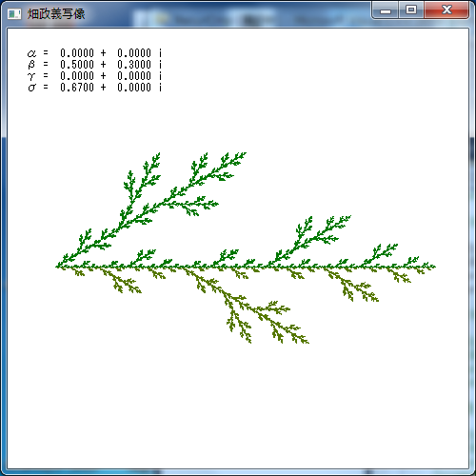476x476 pixels.
Task: Maximize the 畑政義写像 window
Action: pyautogui.click(x=411, y=10)
